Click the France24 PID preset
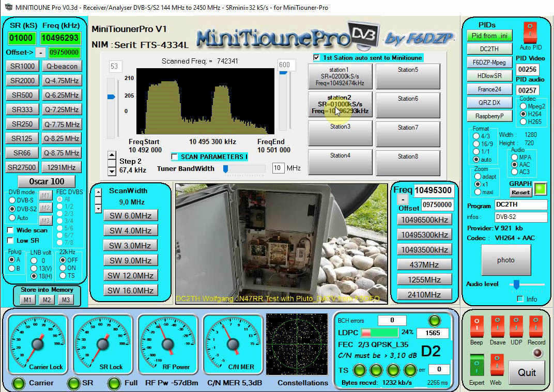Image resolution: width=554 pixels, height=392 pixels. tap(489, 89)
